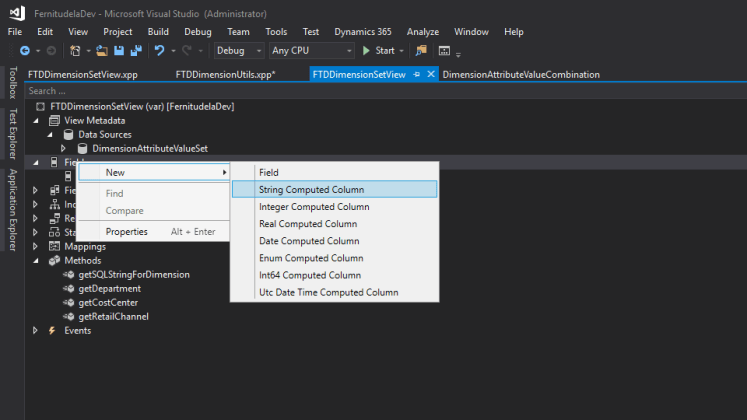Click the Events lightning bolt icon
This screenshot has height=420, width=747.
coord(52,330)
